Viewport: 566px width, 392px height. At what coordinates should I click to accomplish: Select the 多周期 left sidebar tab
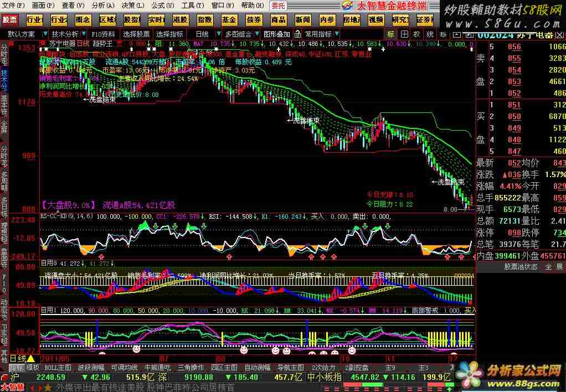coord(4,181)
